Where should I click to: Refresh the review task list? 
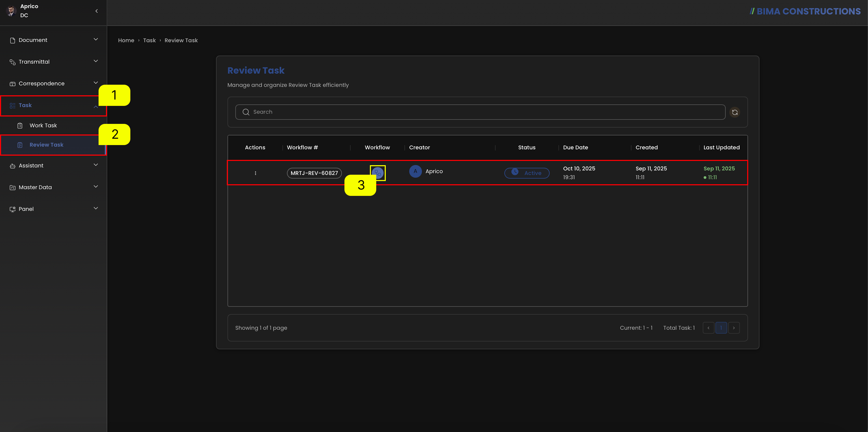pos(734,112)
